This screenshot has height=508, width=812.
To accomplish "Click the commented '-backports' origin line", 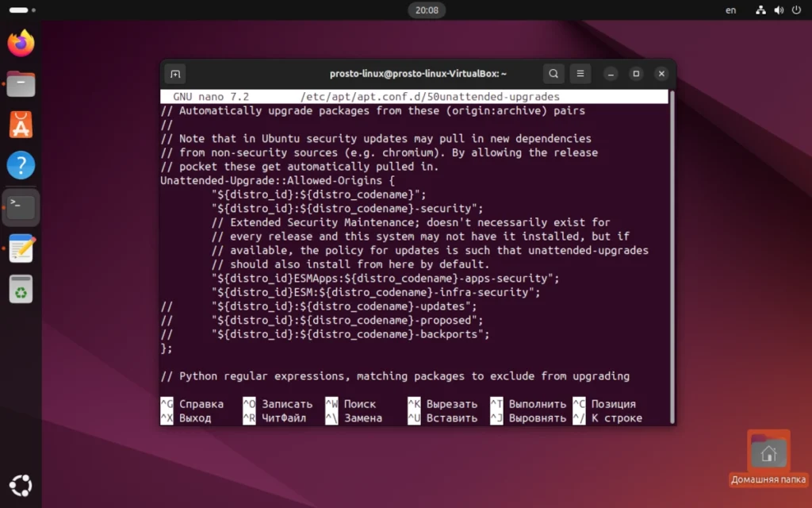I will [324, 334].
